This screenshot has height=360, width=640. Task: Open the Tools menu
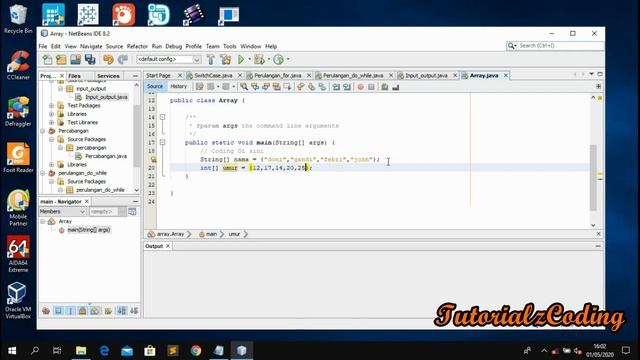point(230,47)
